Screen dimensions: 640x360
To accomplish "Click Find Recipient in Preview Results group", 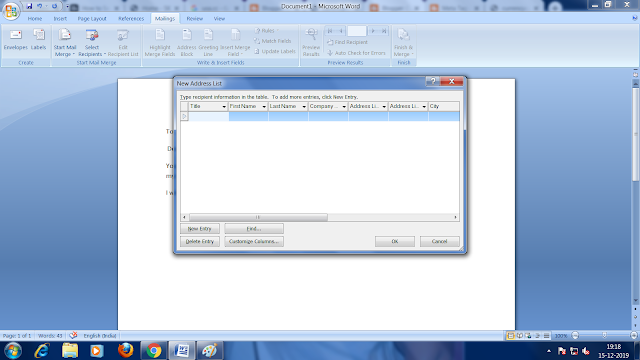I will pyautogui.click(x=347, y=42).
